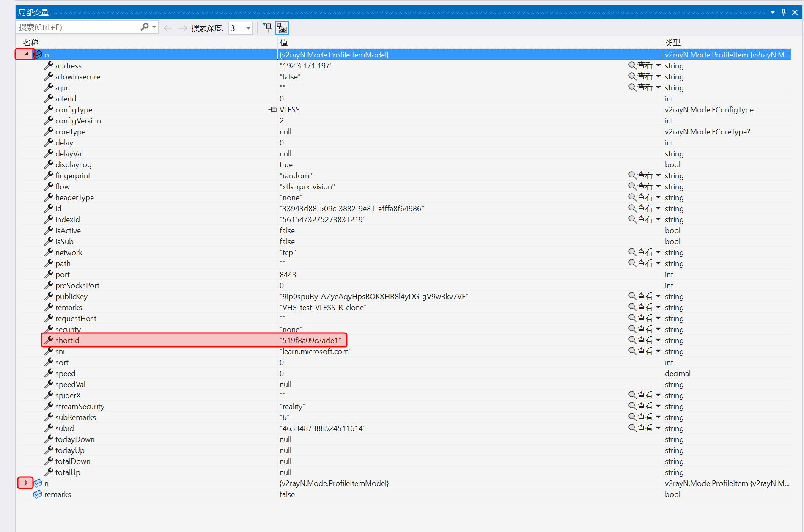Viewport: 804px width, 532px height.
Task: Click the cube icon next to variable n
Action: 38,483
